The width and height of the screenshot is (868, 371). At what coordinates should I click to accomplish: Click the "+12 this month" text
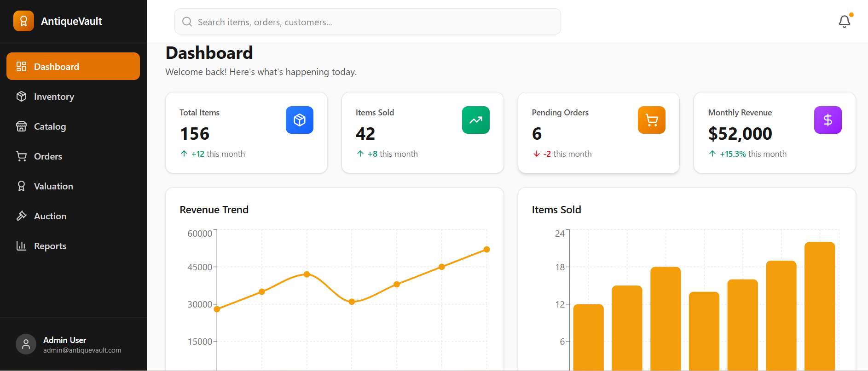(218, 154)
